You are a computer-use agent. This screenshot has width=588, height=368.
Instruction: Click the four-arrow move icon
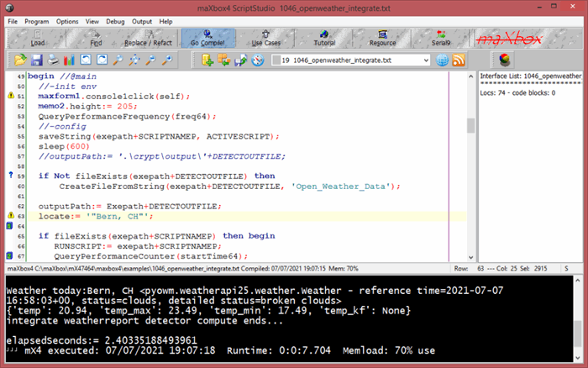click(134, 60)
